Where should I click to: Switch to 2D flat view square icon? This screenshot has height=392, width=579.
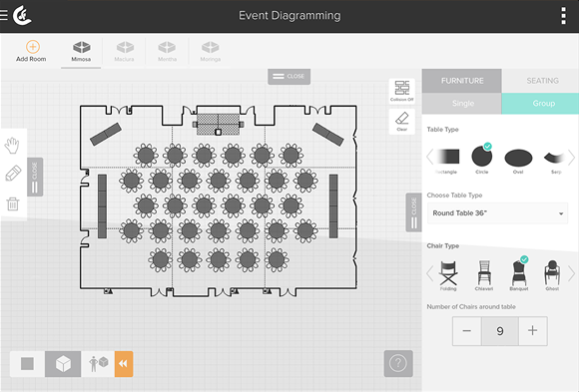tap(27, 364)
